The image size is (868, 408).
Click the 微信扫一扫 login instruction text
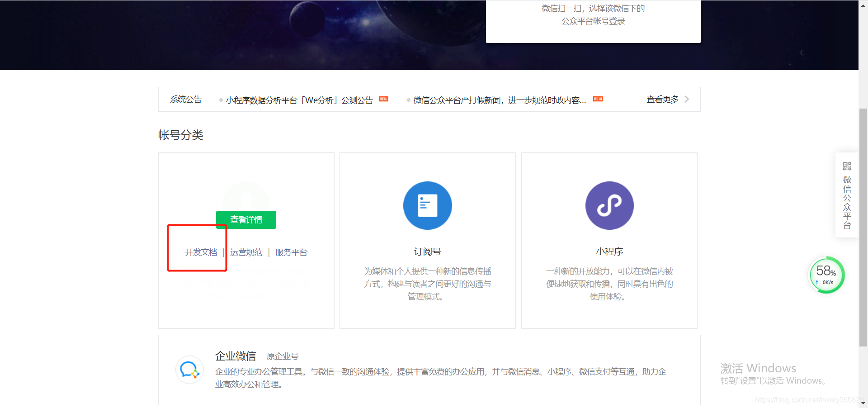tap(593, 15)
